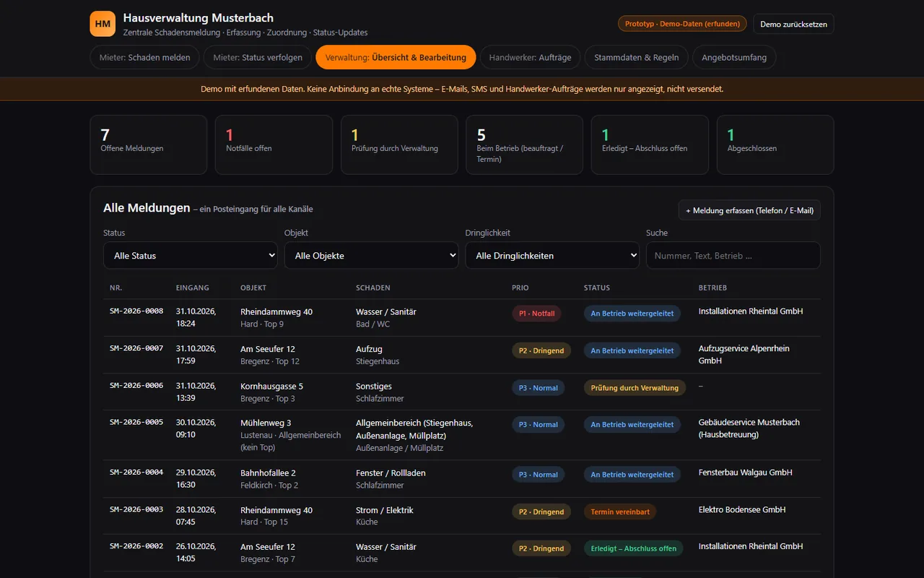Select Verwaltung: Übersicht & Bearbeitung tab
924x578 pixels.
[x=396, y=58]
